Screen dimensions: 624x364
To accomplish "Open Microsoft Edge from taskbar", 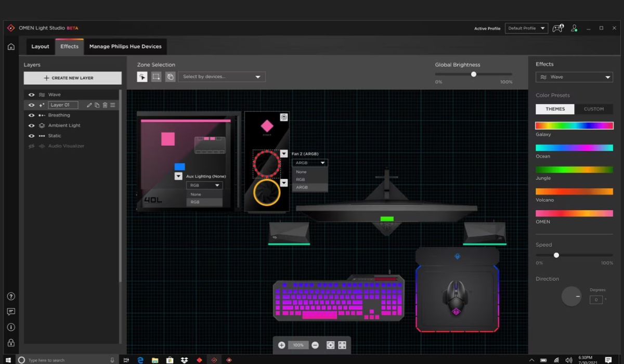I will pyautogui.click(x=140, y=360).
